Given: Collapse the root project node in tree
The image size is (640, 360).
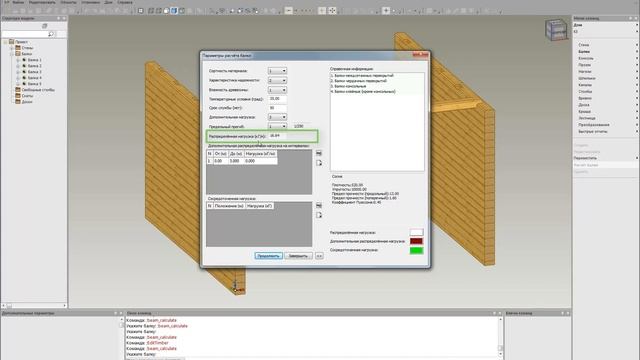Looking at the screenshot, I should [x=5, y=42].
